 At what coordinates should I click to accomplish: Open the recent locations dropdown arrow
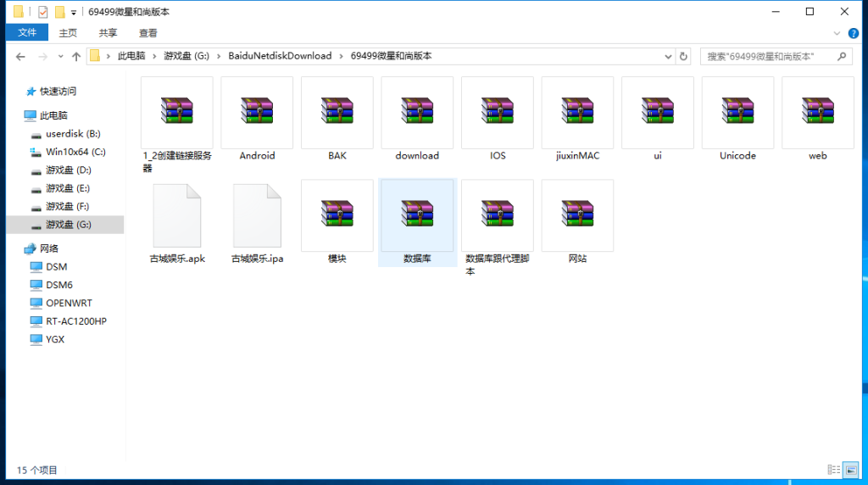[59, 57]
